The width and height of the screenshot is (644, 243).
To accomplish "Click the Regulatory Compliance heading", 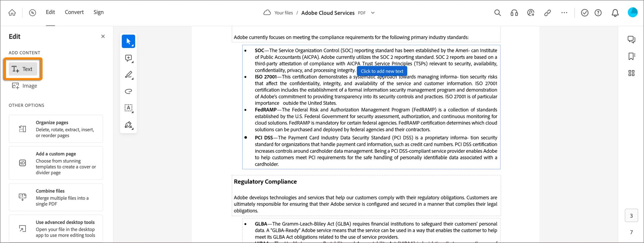I will pyautogui.click(x=265, y=182).
